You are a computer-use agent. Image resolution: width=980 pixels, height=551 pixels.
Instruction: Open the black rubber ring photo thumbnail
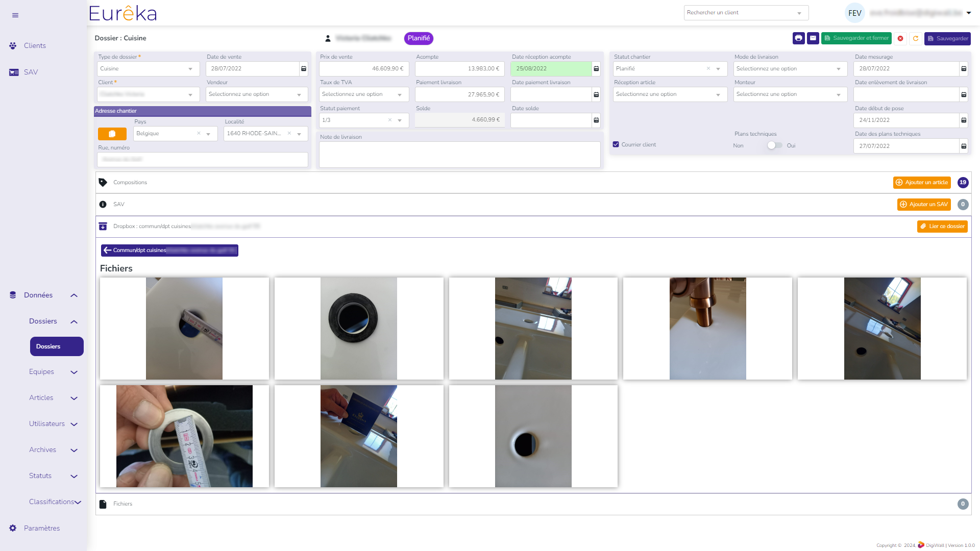[359, 329]
